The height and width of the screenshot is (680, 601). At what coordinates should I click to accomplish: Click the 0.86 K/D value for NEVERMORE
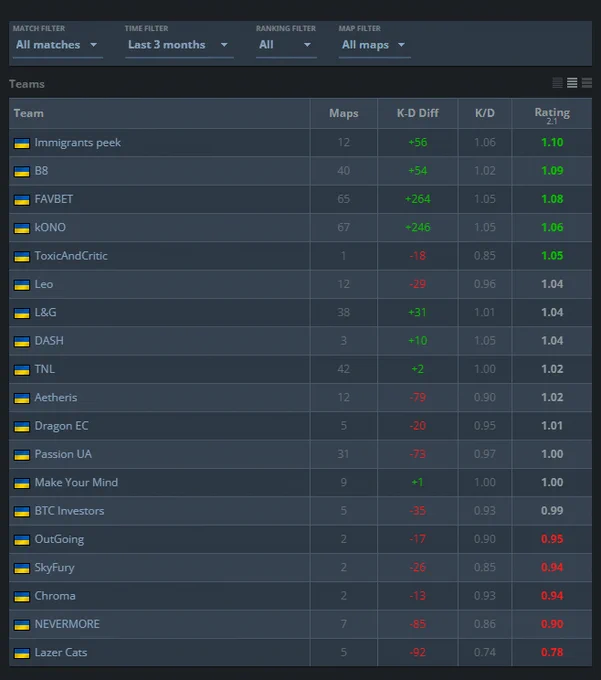click(484, 624)
